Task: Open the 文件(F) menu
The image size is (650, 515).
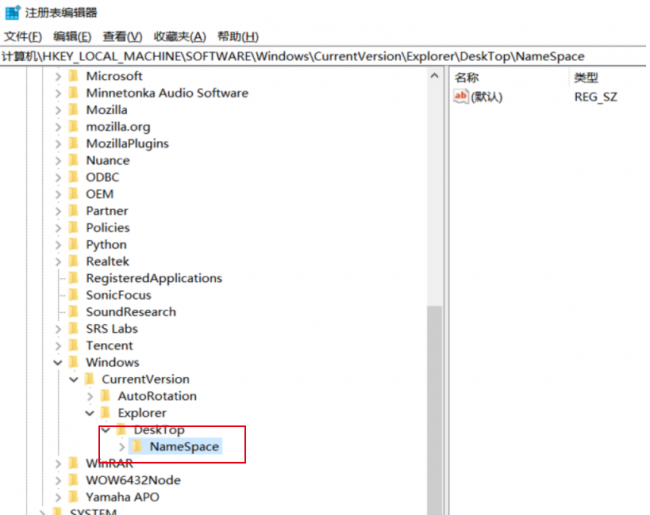Action: [23, 36]
